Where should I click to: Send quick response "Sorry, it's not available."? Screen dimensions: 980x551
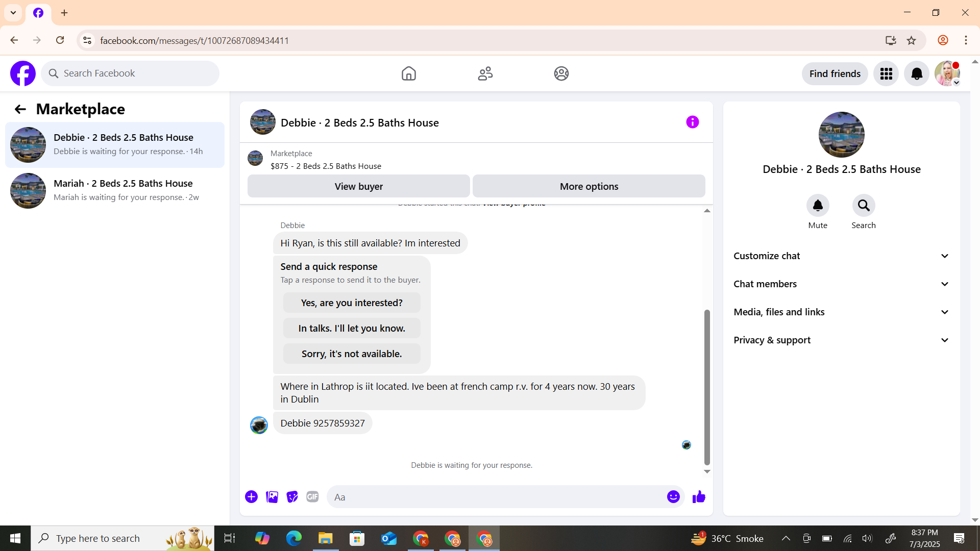352,354
